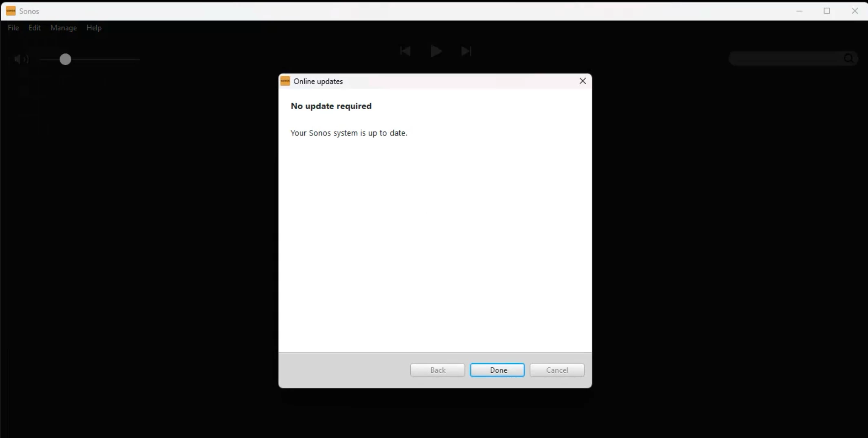Skip to the next track
This screenshot has height=438, width=868.
[466, 51]
